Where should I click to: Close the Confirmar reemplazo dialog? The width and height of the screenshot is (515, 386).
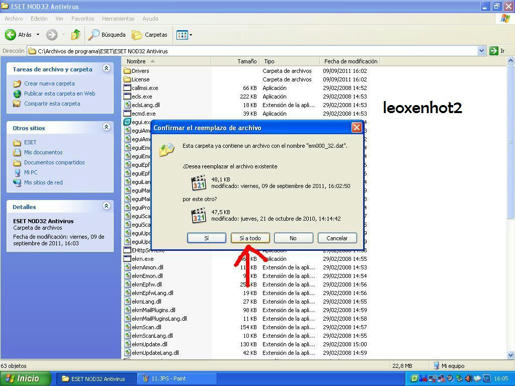coord(356,127)
